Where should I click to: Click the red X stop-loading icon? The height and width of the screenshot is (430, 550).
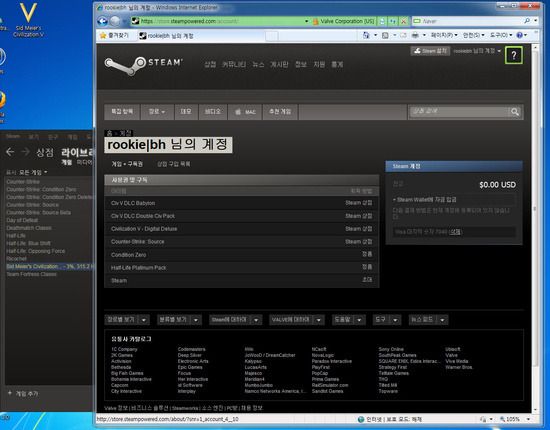(403, 21)
